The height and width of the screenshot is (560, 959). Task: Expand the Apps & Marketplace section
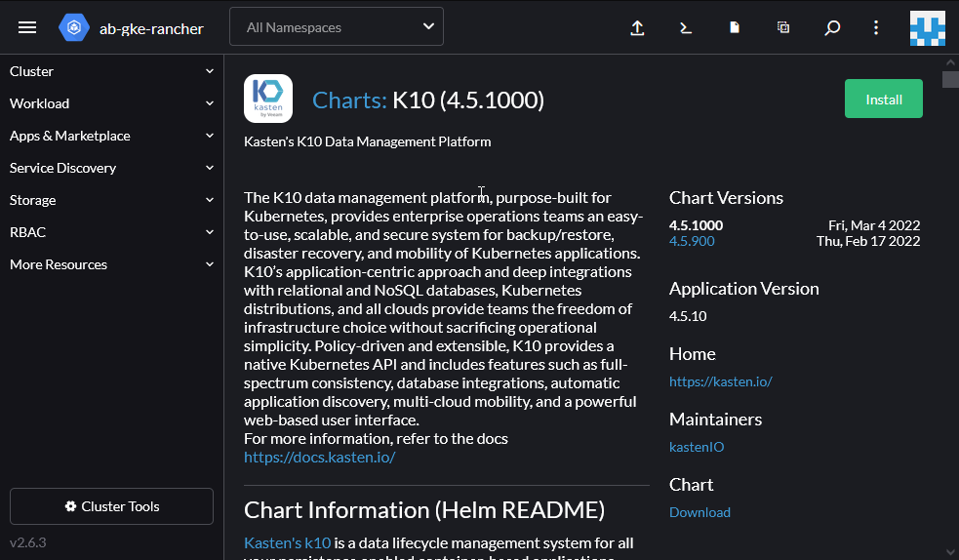[x=111, y=136]
